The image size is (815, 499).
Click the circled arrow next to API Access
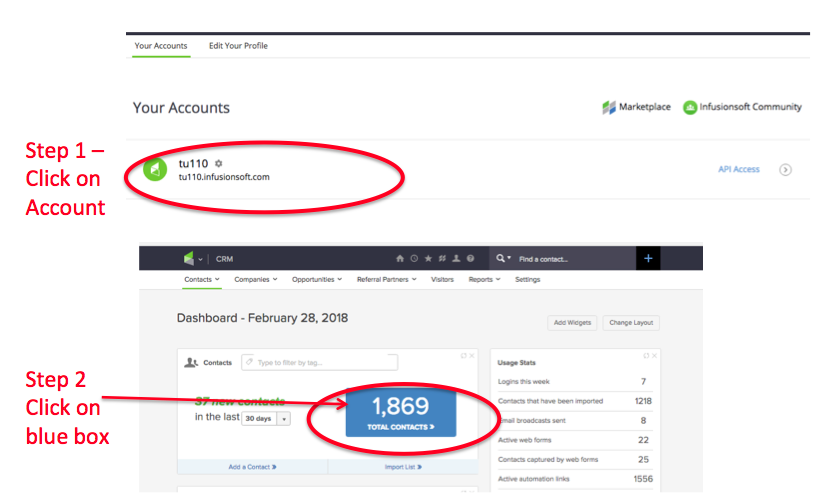pos(785,169)
